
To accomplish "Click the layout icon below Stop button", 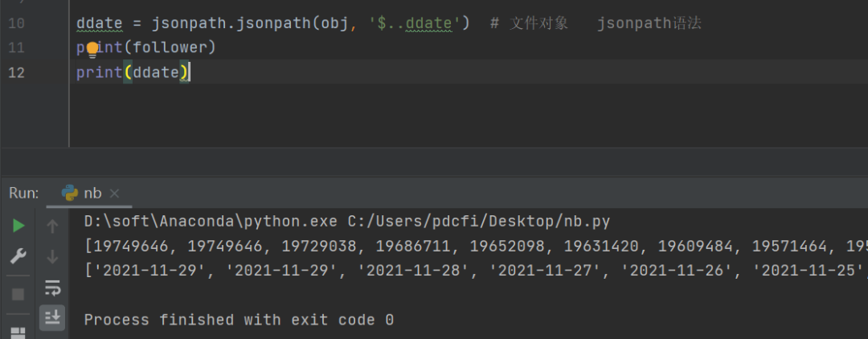I will (x=18, y=333).
